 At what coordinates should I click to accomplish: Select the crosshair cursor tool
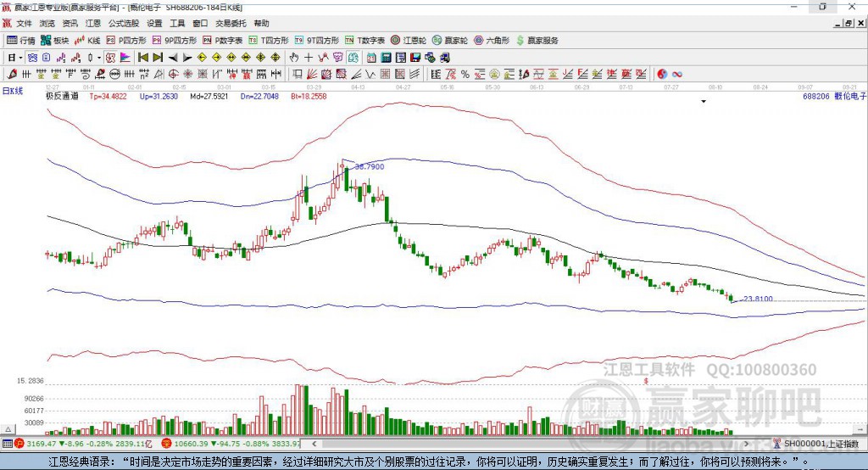pos(309,58)
